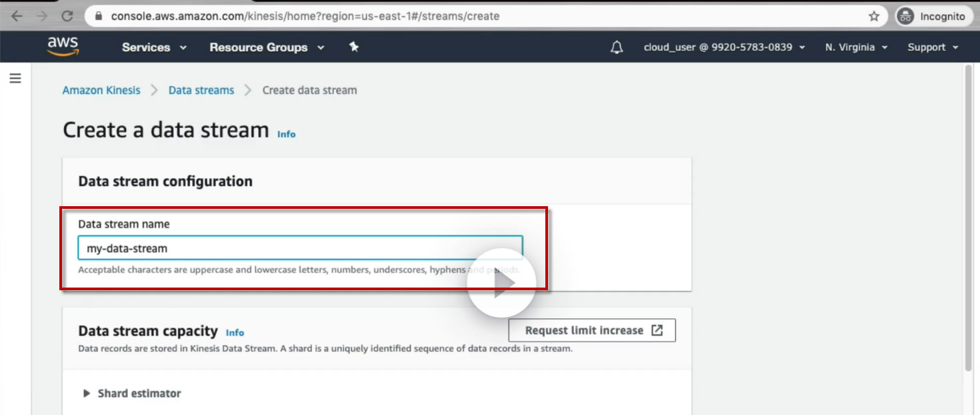
Task: Click the Data stream configuration heading
Action: coord(165,181)
